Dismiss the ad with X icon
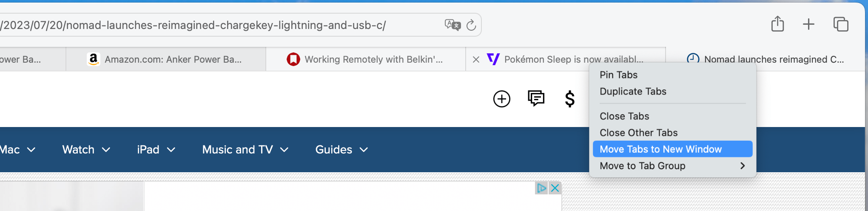 point(555,188)
